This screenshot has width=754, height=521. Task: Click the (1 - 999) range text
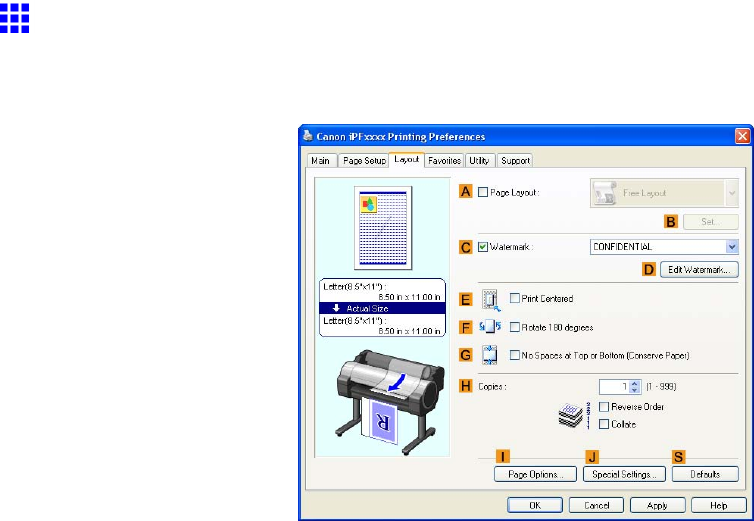click(x=661, y=386)
